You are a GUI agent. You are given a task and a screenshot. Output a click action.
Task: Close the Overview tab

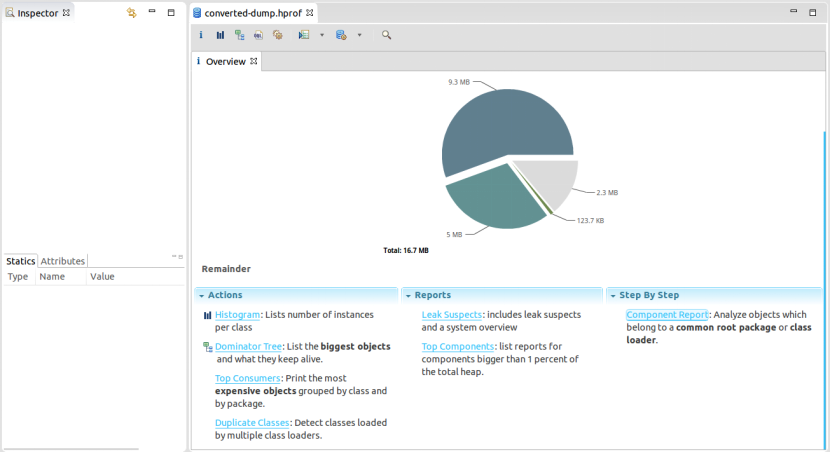coord(254,61)
